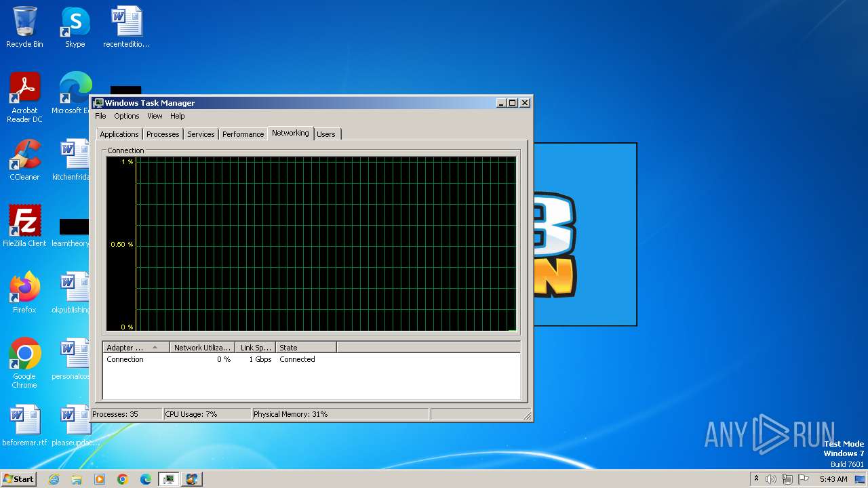Viewport: 868px width, 488px height.
Task: Click the 1 Gbps link speed cell
Action: click(x=260, y=359)
